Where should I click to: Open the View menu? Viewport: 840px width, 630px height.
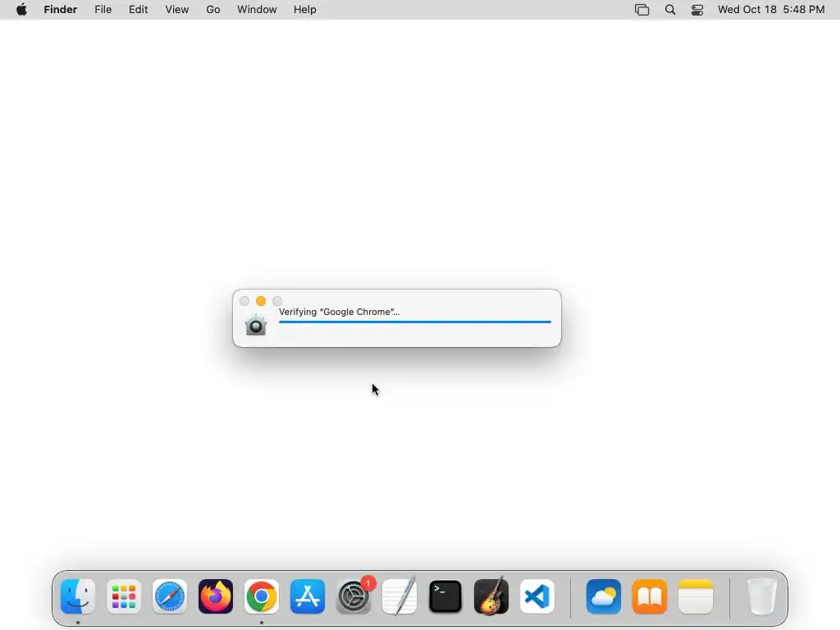pyautogui.click(x=177, y=10)
